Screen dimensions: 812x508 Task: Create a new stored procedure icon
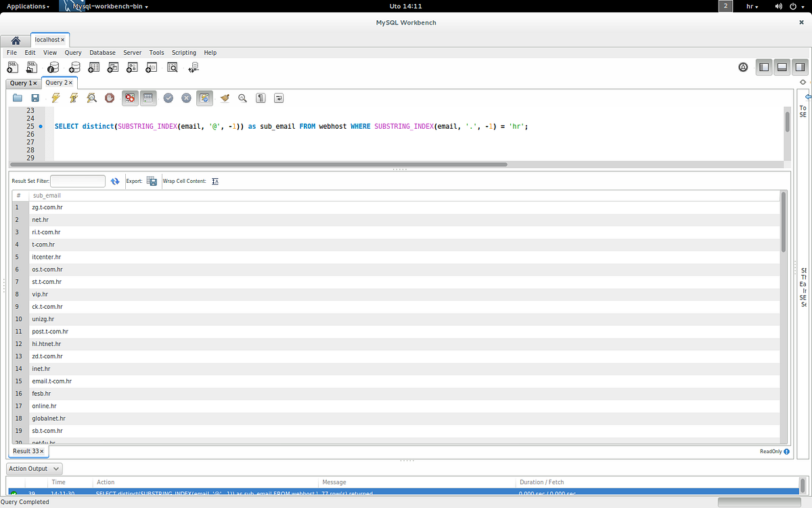[x=133, y=67]
